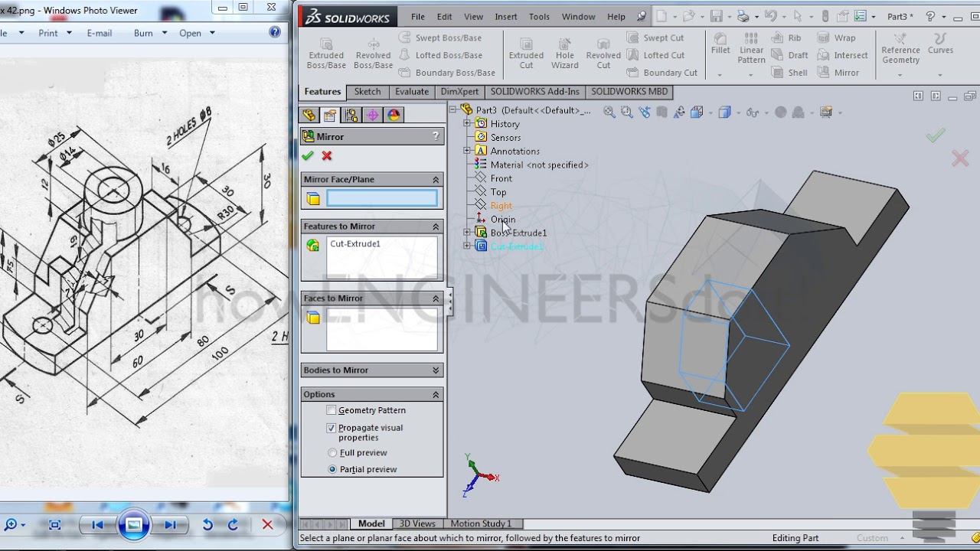The width and height of the screenshot is (980, 551).
Task: Switch to the SOLIDWORKS Add-Ins tab
Action: coord(535,92)
